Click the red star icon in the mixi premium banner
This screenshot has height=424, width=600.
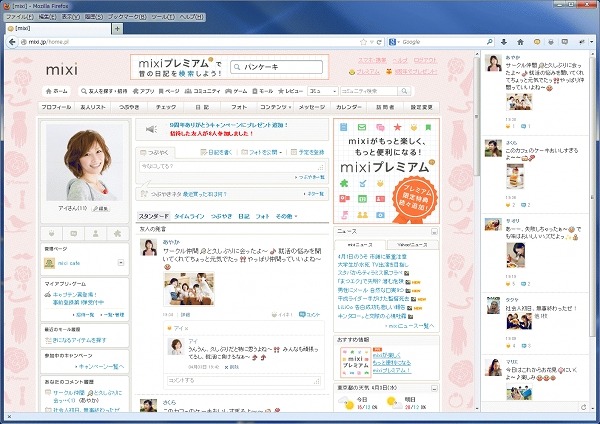398,127
